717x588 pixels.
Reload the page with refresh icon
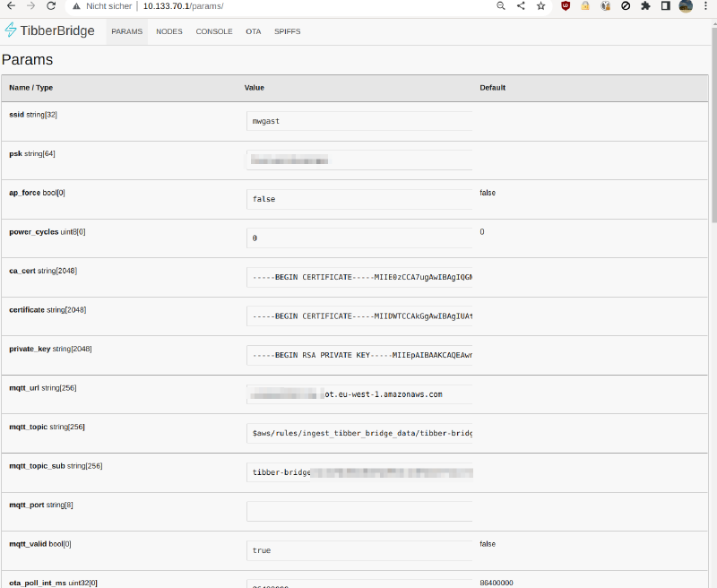click(51, 5)
